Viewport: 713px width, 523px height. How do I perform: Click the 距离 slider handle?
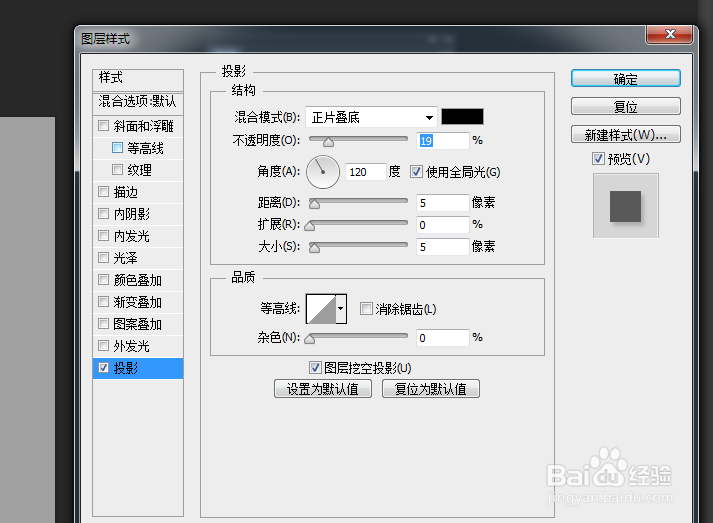(x=314, y=204)
